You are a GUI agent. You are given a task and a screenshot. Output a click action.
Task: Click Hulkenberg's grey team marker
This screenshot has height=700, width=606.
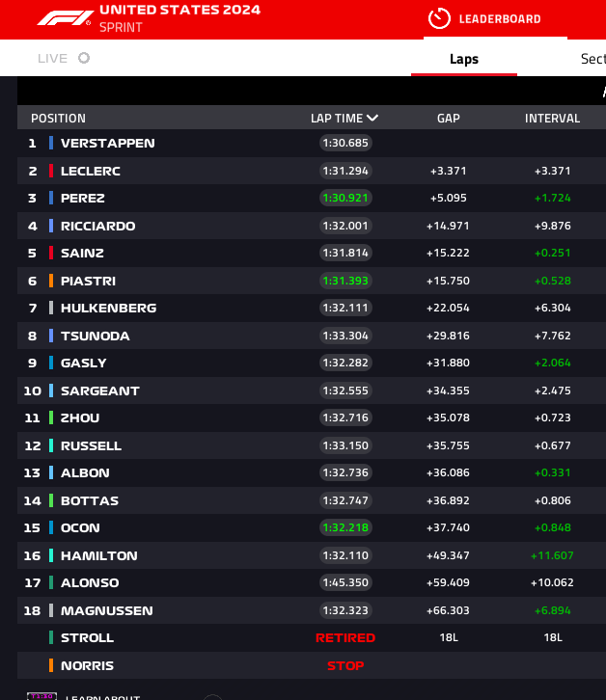[51, 308]
